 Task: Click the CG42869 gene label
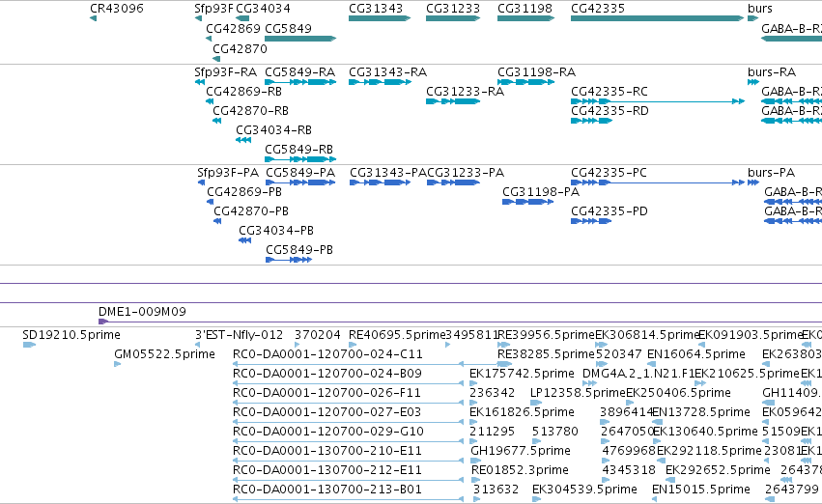coord(234,28)
